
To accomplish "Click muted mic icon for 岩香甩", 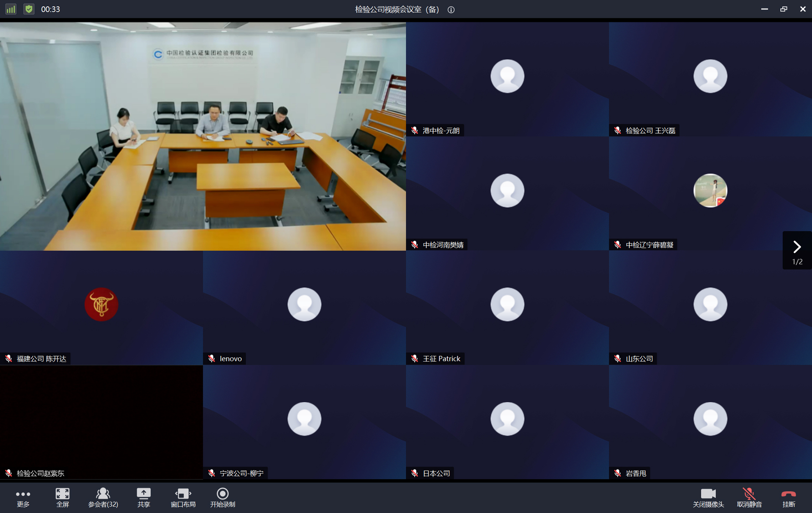I will tap(618, 473).
